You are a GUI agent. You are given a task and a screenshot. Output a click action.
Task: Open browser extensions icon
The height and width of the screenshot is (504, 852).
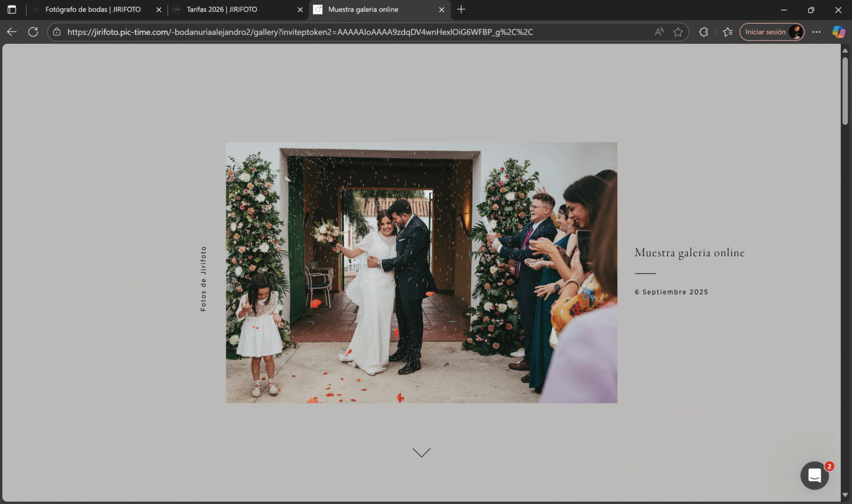(x=704, y=32)
